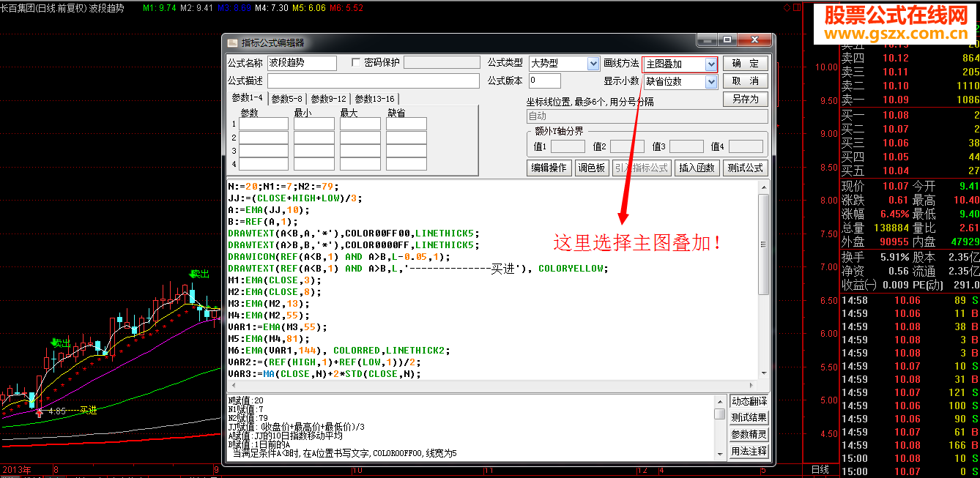
Task: Click the 日线 period label at chart bottom
Action: click(820, 469)
